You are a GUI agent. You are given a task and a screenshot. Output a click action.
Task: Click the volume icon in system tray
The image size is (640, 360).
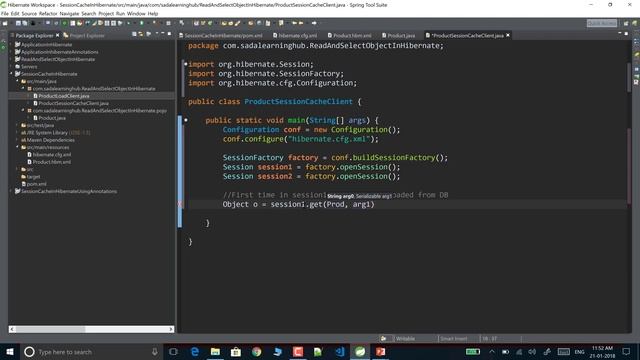(532, 352)
